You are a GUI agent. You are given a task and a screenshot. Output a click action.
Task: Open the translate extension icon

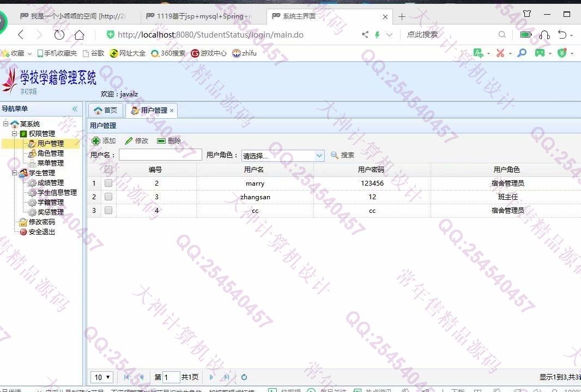click(479, 53)
